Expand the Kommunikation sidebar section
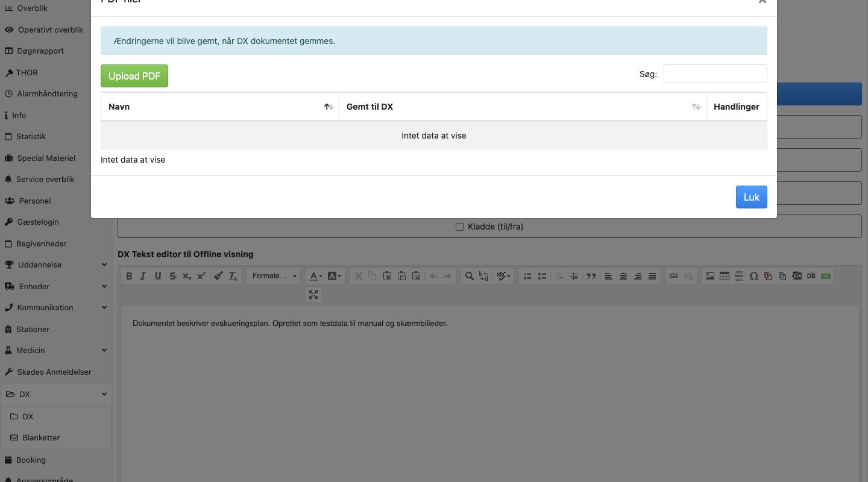Viewport: 868px width, 482px height. pyautogui.click(x=55, y=307)
